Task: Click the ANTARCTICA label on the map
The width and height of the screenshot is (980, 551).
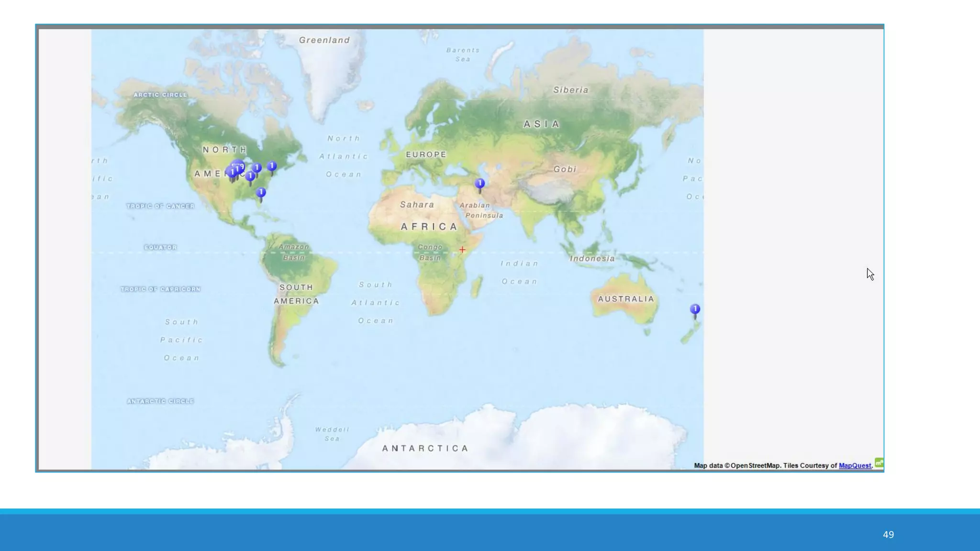Action: coord(425,448)
